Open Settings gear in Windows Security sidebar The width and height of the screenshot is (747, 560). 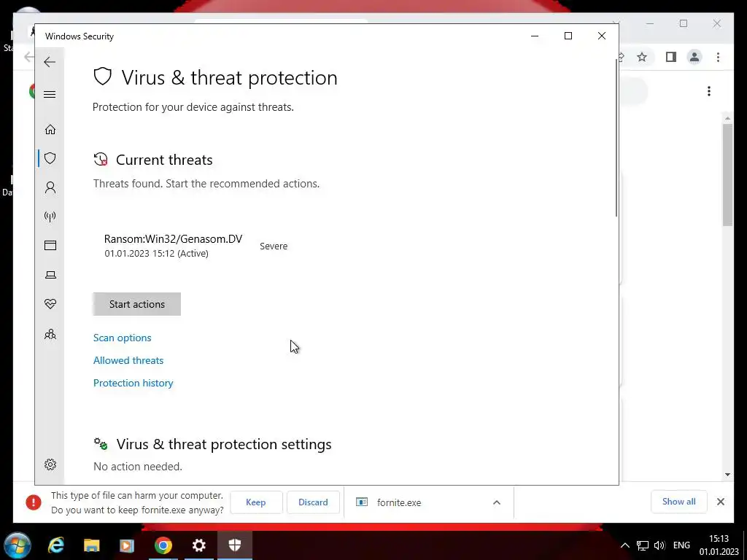click(x=50, y=464)
